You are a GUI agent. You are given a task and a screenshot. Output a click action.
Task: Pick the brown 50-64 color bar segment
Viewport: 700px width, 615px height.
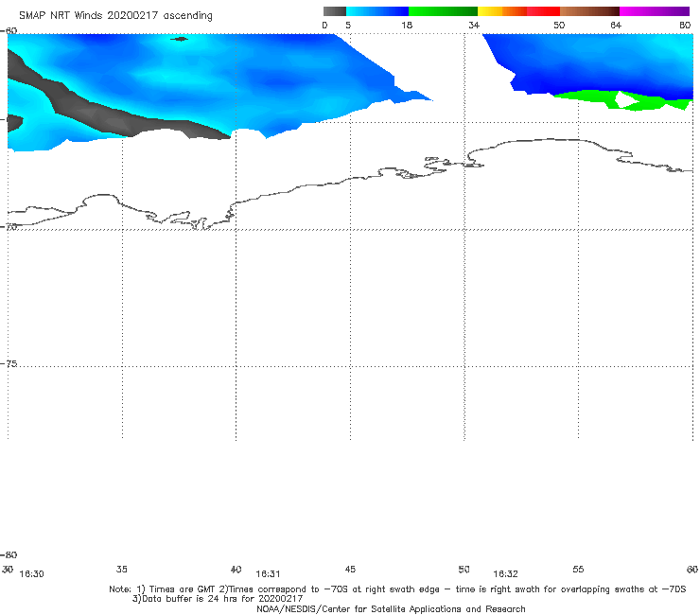589,11
